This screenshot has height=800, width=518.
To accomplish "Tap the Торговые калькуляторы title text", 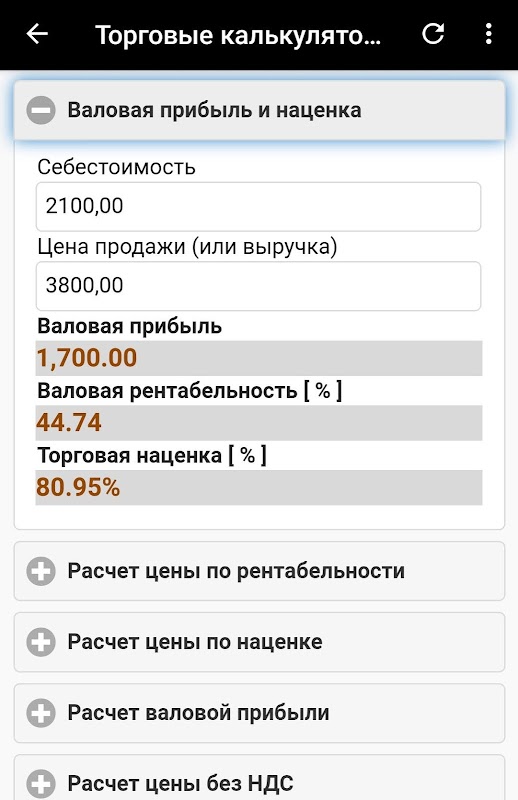I will 238,35.
